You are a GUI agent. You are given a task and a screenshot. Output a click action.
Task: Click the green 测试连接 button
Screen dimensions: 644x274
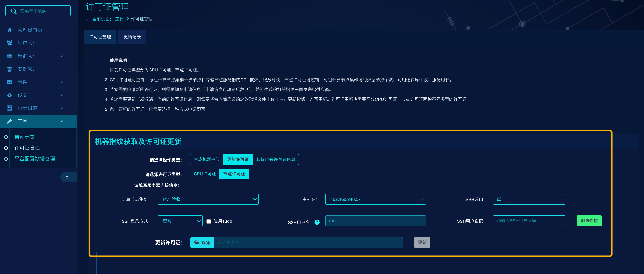pyautogui.click(x=589, y=221)
